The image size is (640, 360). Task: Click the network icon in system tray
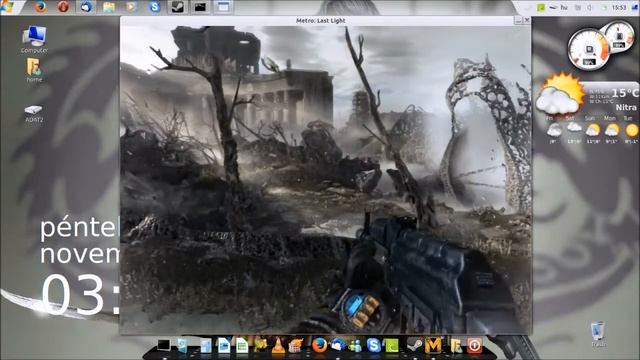(578, 7)
